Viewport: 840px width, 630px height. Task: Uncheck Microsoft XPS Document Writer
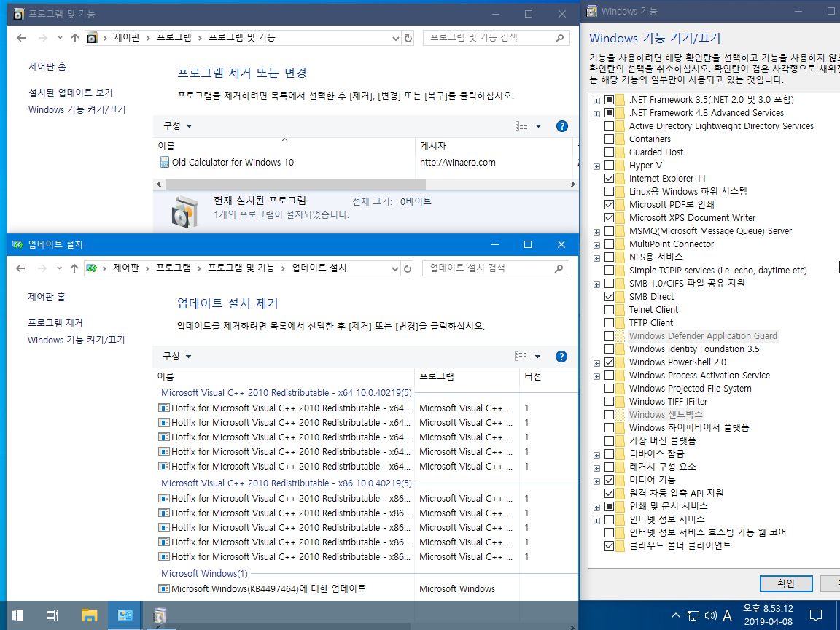(609, 217)
